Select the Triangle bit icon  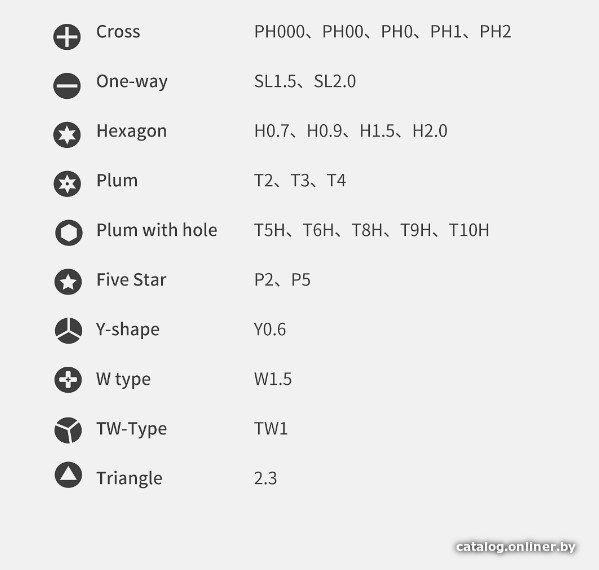coord(68,475)
